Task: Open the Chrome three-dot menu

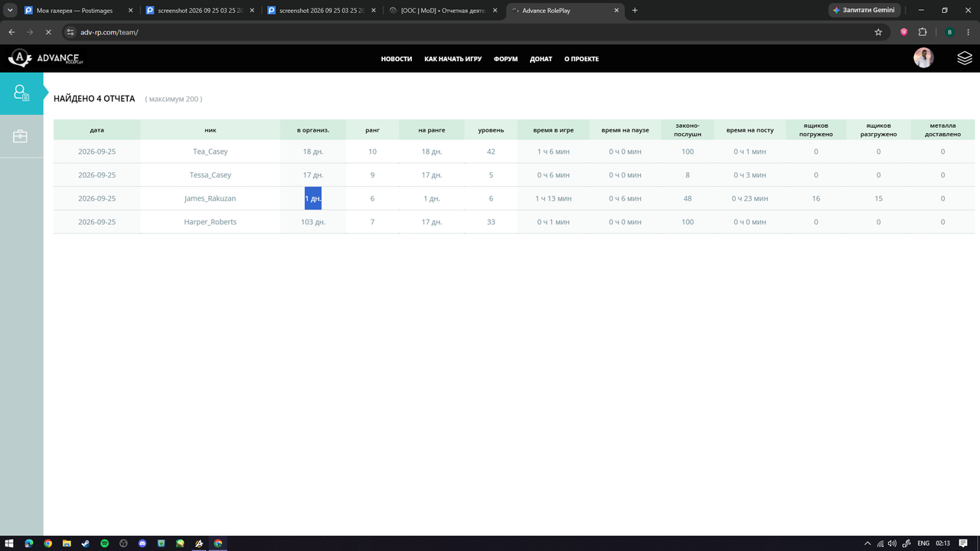Action: 969,32
